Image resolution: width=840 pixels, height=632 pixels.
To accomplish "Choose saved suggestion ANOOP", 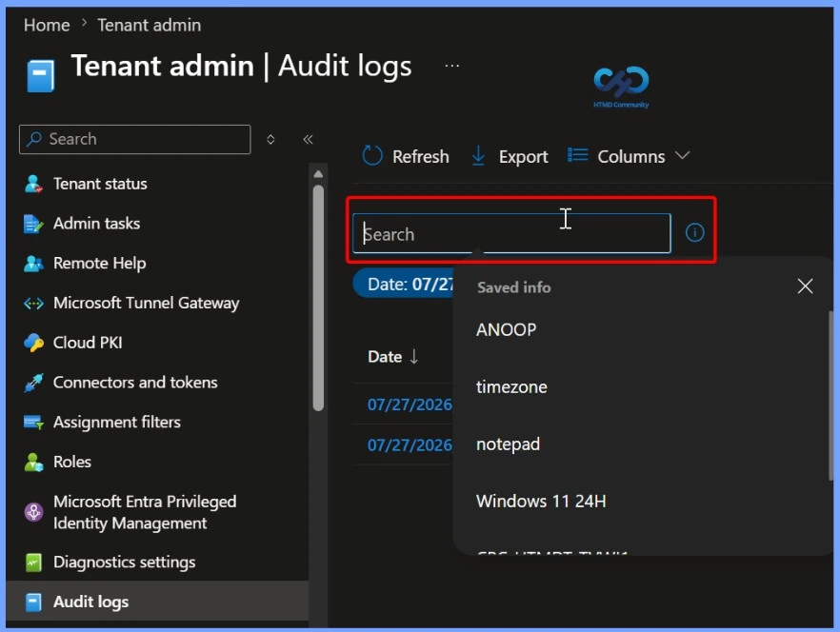I will (507, 329).
